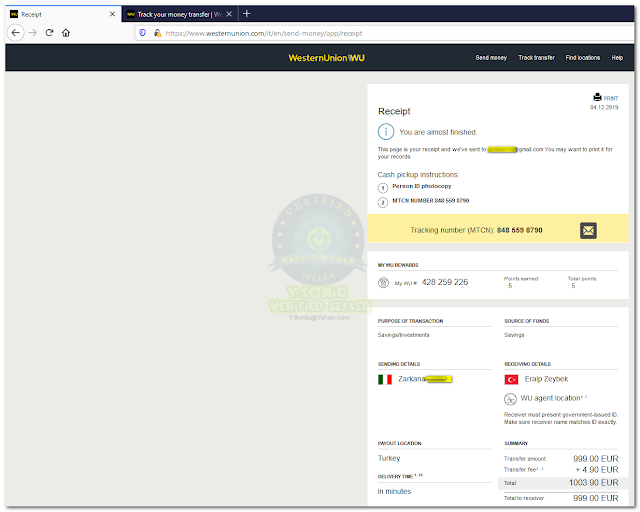Click the In minutes delivery time
The image size is (640, 512).
tap(394, 491)
